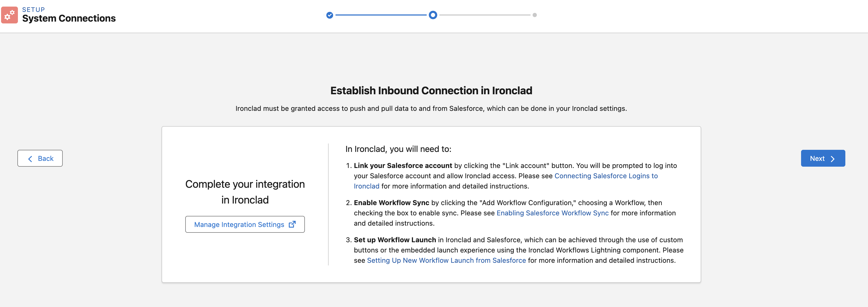Click the System Connections page title
The width and height of the screenshot is (868, 307).
69,19
